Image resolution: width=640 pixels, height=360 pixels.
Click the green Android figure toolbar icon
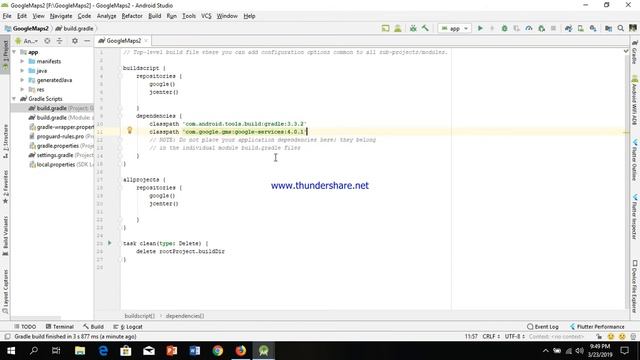398,28
